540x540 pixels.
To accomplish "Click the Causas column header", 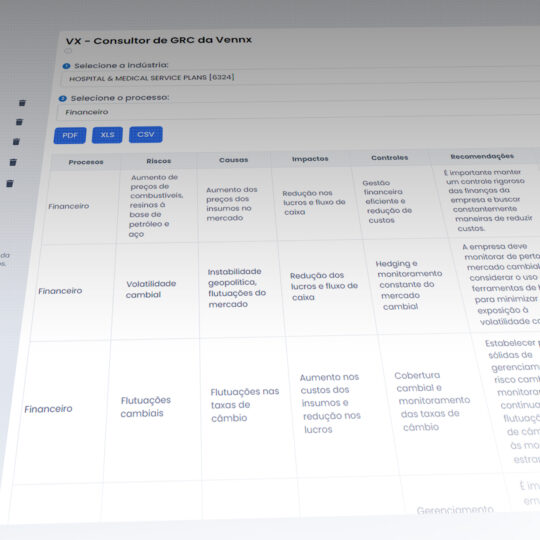I will (233, 160).
